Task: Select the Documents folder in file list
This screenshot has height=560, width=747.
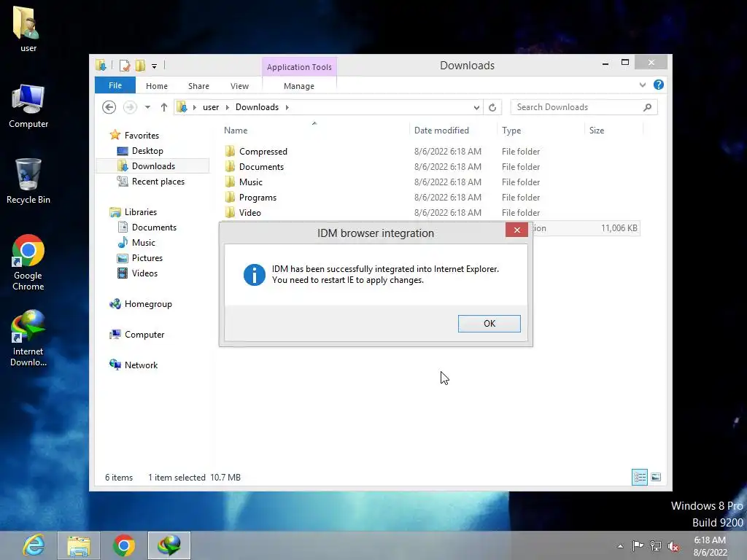Action: [x=261, y=167]
